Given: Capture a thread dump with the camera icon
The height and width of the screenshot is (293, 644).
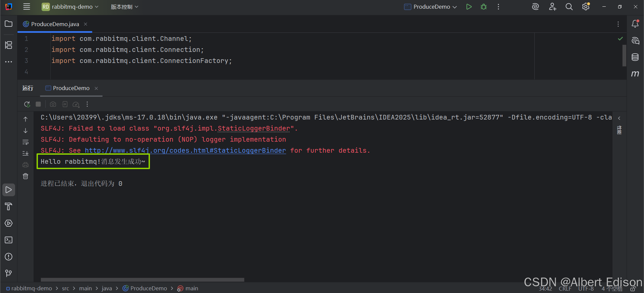Looking at the screenshot, I should click(53, 104).
